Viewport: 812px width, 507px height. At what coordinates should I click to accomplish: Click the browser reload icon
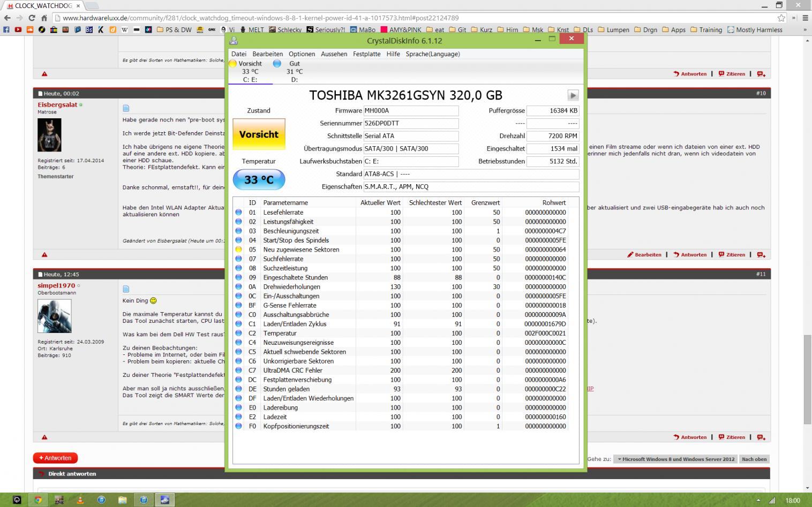click(32, 18)
